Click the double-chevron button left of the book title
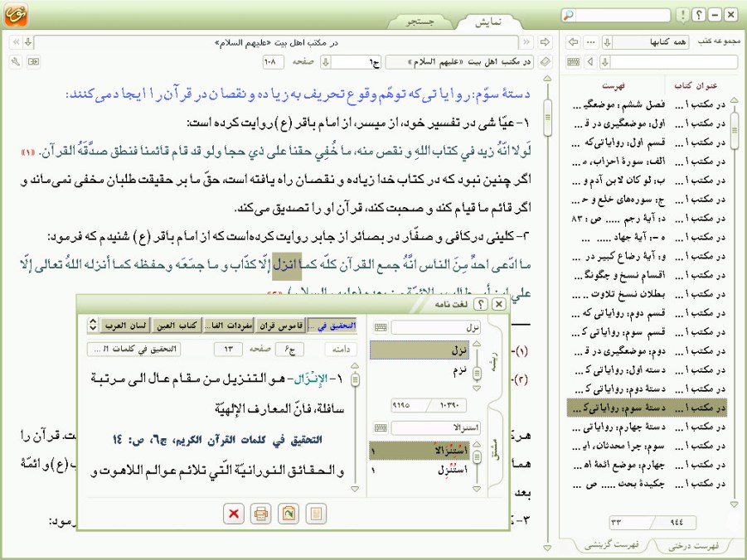 tap(16, 42)
